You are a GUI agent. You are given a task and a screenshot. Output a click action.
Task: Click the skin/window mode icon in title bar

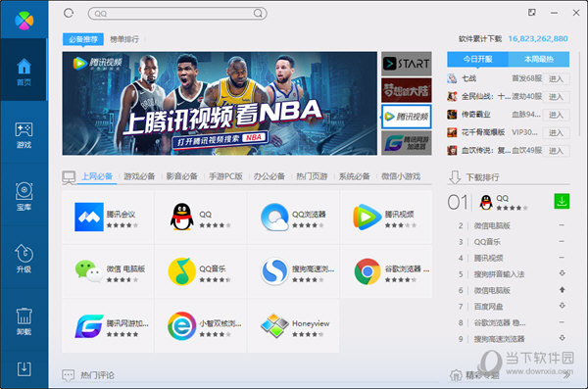click(532, 13)
